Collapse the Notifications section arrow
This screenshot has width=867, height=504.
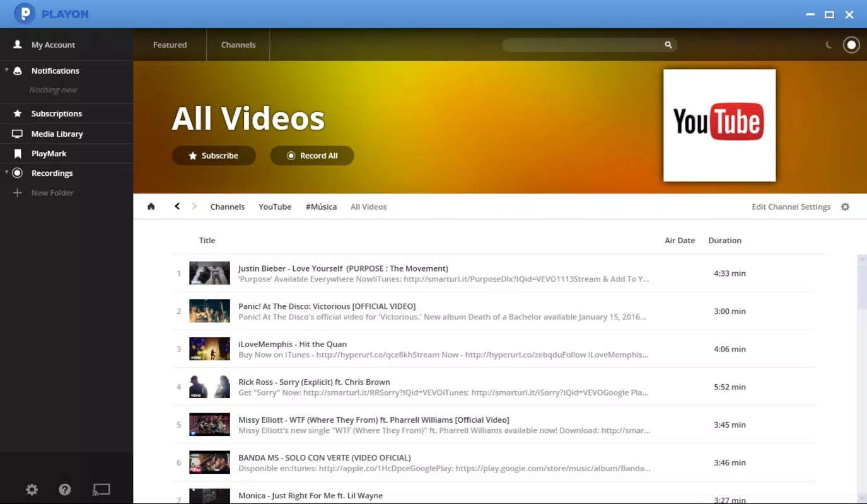6,70
